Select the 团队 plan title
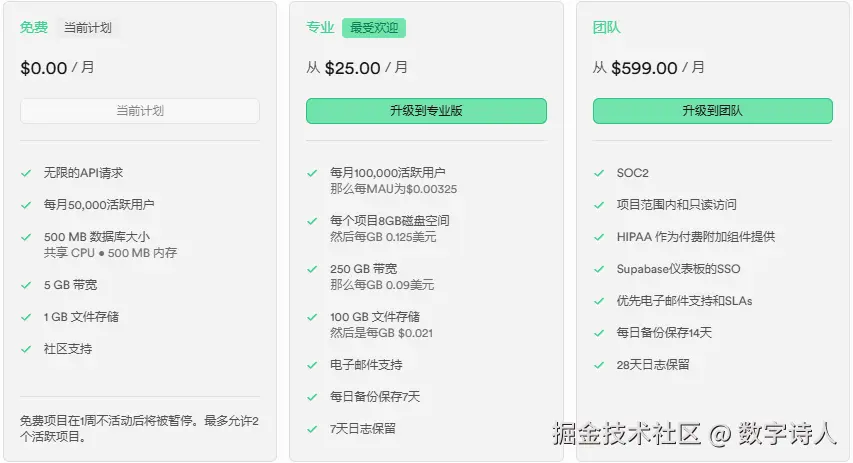The width and height of the screenshot is (853, 463). 607,27
